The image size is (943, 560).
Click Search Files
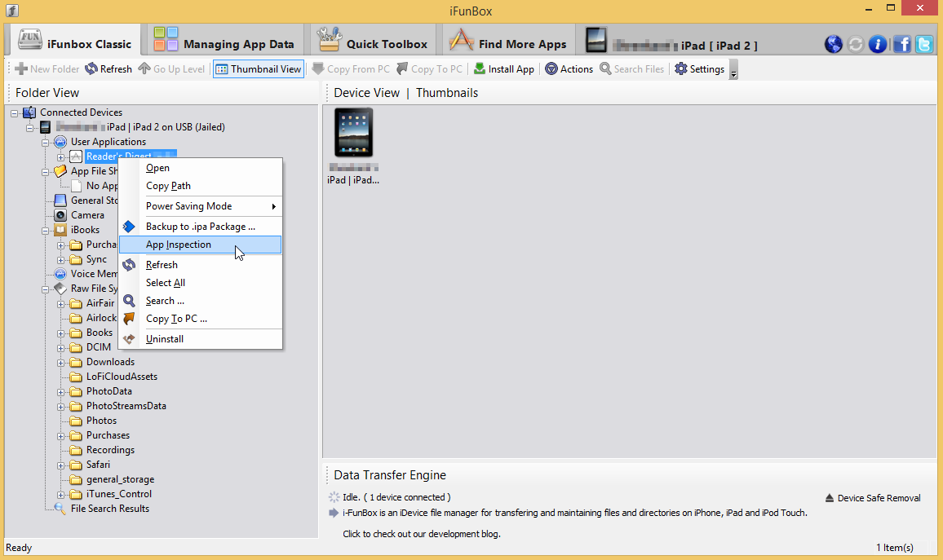631,69
